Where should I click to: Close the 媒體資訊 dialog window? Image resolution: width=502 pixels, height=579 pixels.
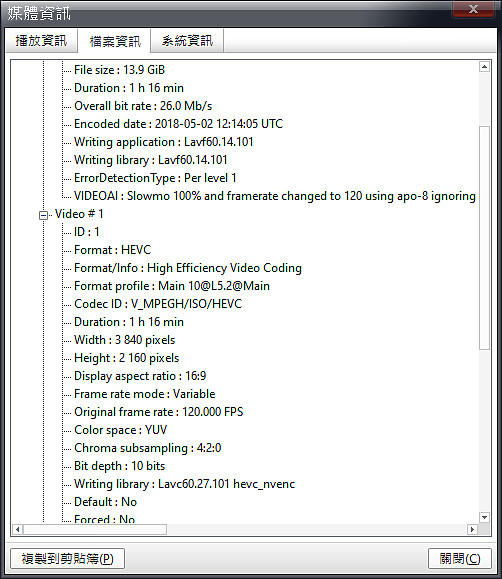[x=473, y=9]
